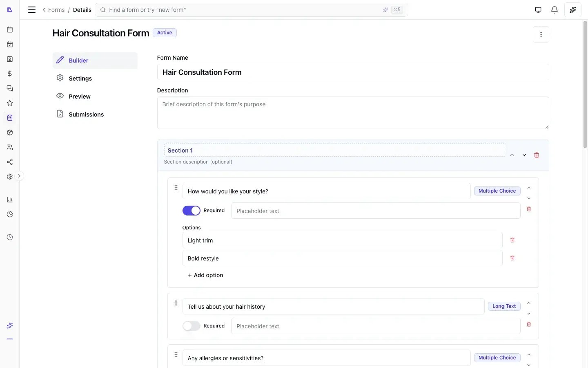The image size is (588, 368).
Task: Open payments via the dollar sign icon
Action: point(10,74)
